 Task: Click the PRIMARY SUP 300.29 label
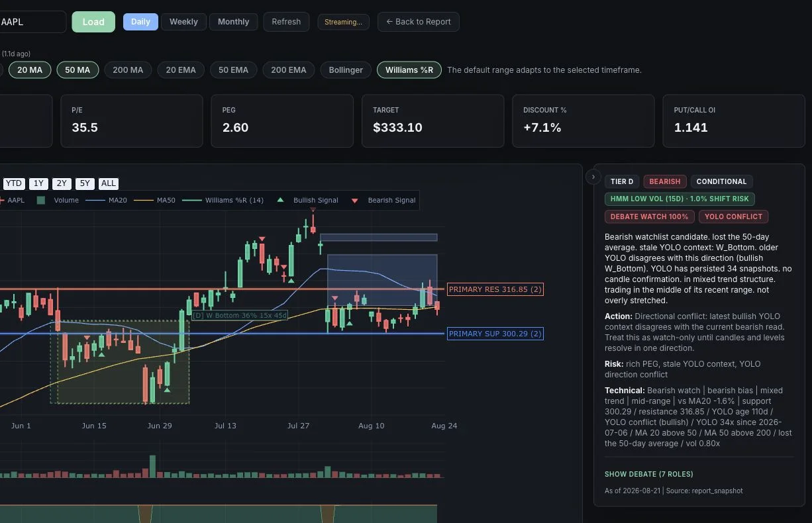click(x=495, y=334)
